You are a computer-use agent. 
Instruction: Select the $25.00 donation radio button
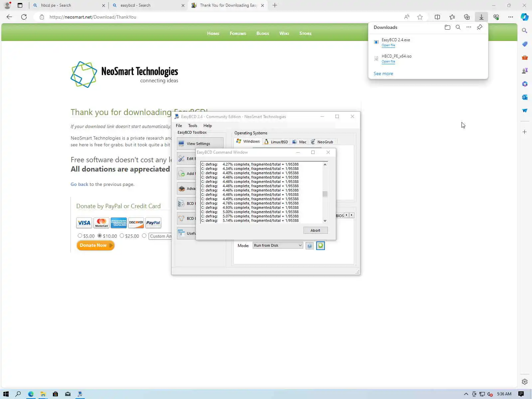pos(122,235)
